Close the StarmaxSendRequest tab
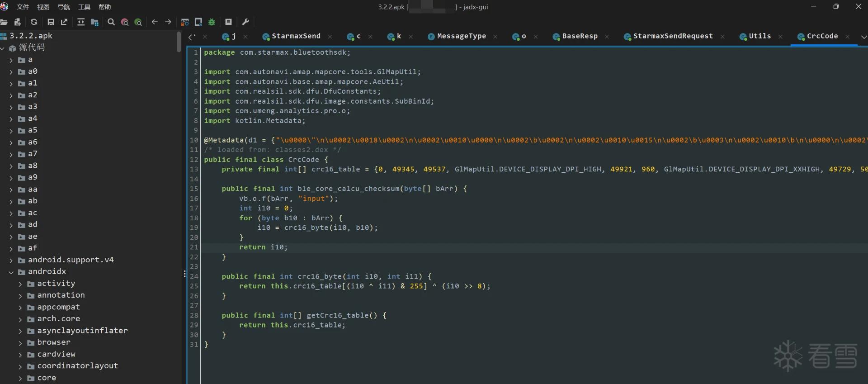This screenshot has height=384, width=868. pos(723,37)
